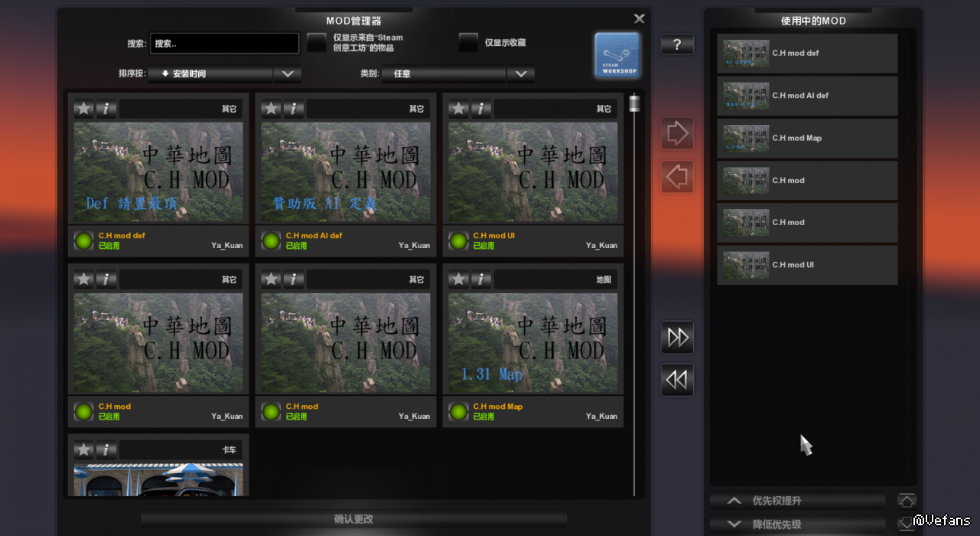Click the question mark help button
This screenshot has height=536, width=980.
pos(677,45)
